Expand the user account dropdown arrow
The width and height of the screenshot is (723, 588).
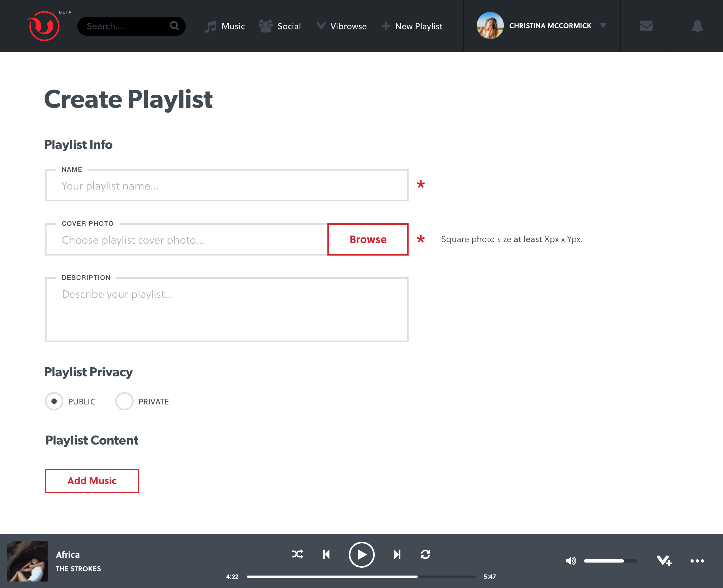603,26
